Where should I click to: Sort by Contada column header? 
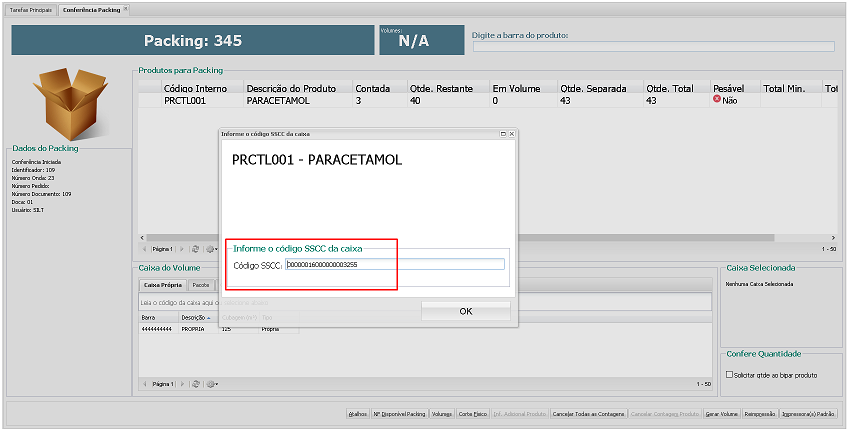point(380,88)
